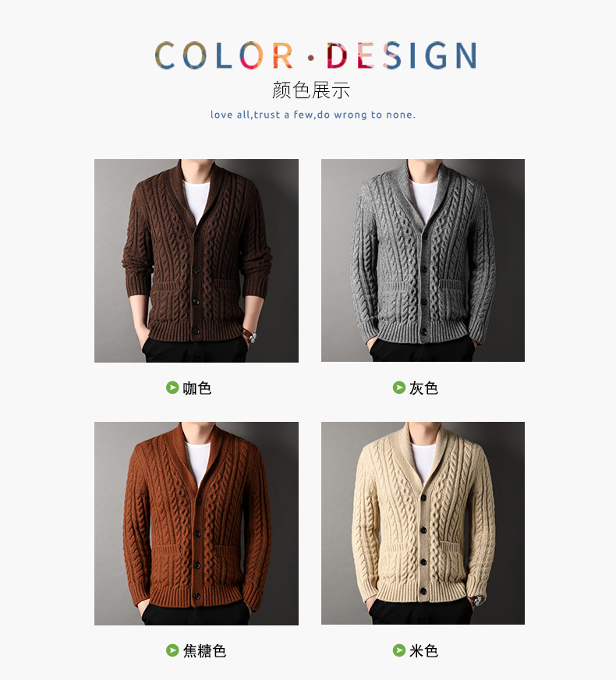
Task: Click the green arrow icon beside 灰色
Action: tap(398, 388)
